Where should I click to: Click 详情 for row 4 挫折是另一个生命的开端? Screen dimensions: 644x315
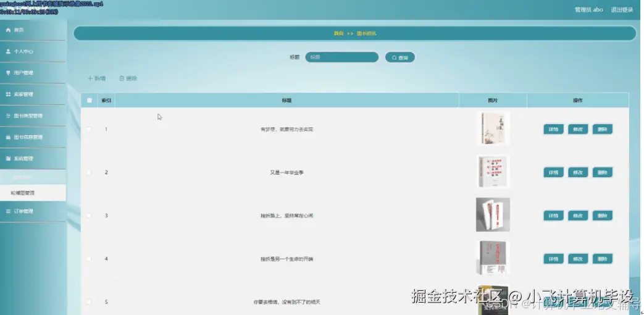(x=553, y=259)
